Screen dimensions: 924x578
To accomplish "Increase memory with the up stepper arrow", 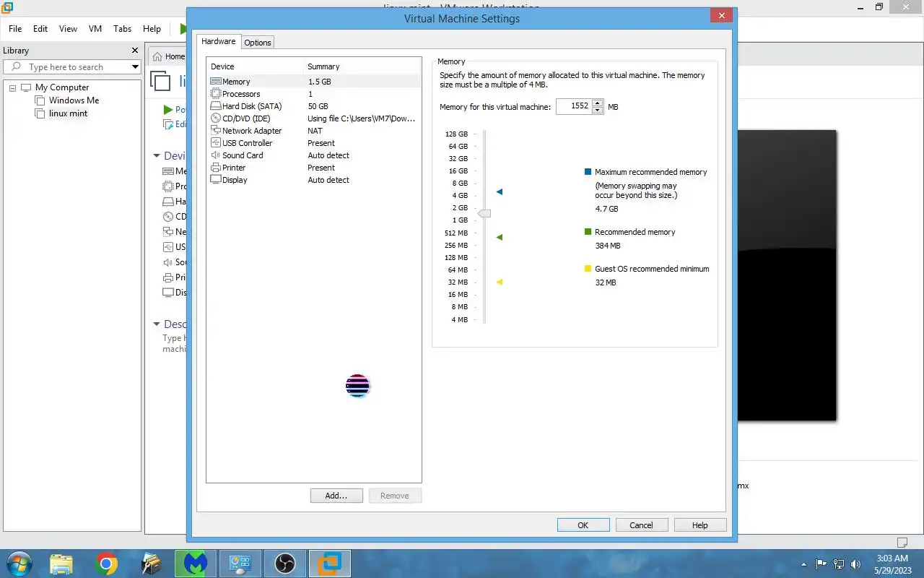I will point(597,103).
